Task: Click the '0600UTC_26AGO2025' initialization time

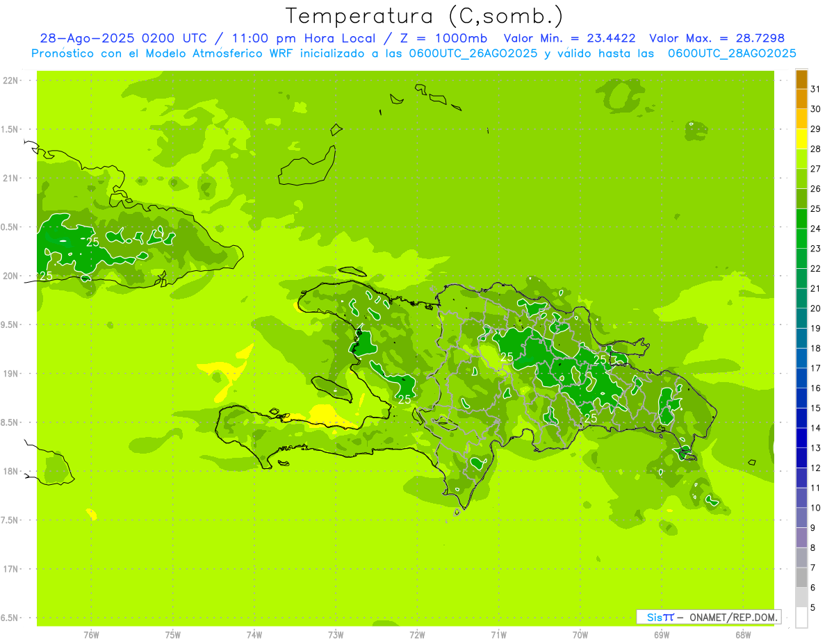Action: point(472,53)
